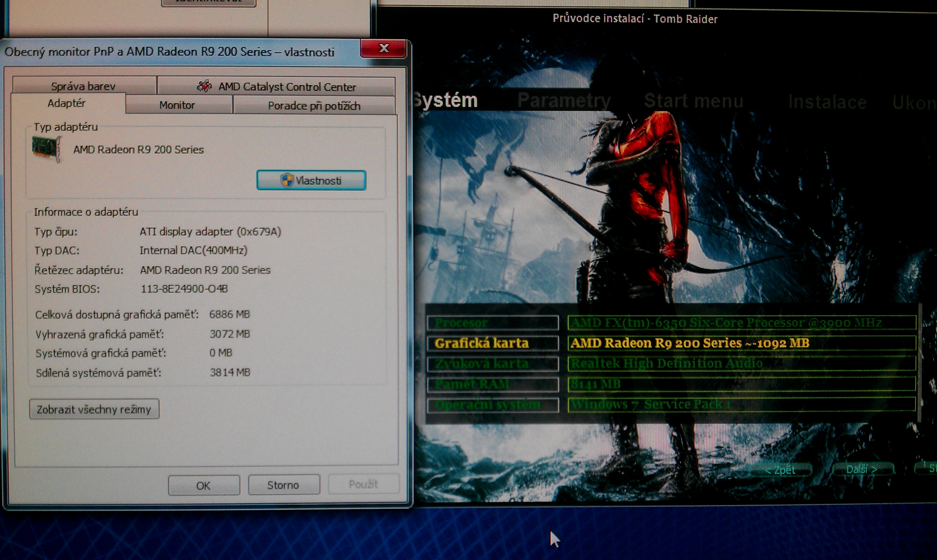
Task: Click ATI display adapter (0x679A) value
Action: pyautogui.click(x=210, y=231)
